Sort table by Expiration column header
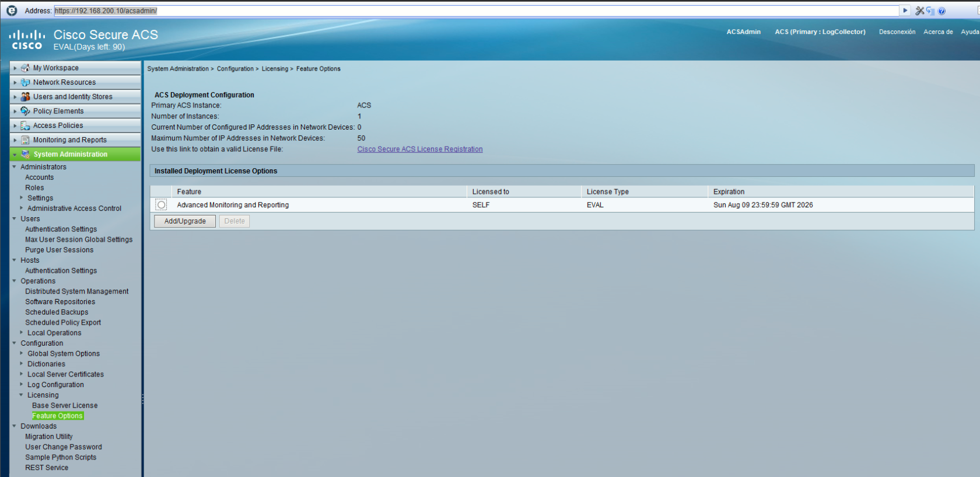The image size is (980, 477). pyautogui.click(x=841, y=192)
